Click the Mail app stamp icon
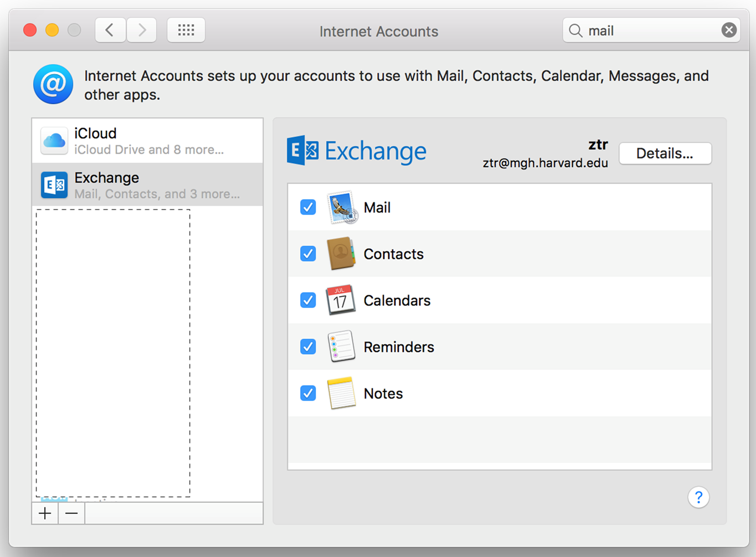The height and width of the screenshot is (557, 756). [x=341, y=208]
